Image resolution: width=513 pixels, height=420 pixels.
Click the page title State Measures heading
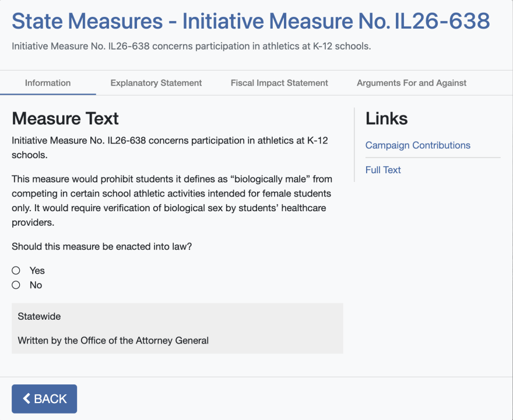(x=251, y=21)
